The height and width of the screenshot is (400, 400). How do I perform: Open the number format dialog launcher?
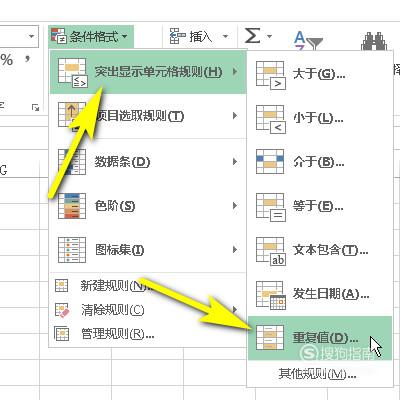[35, 107]
